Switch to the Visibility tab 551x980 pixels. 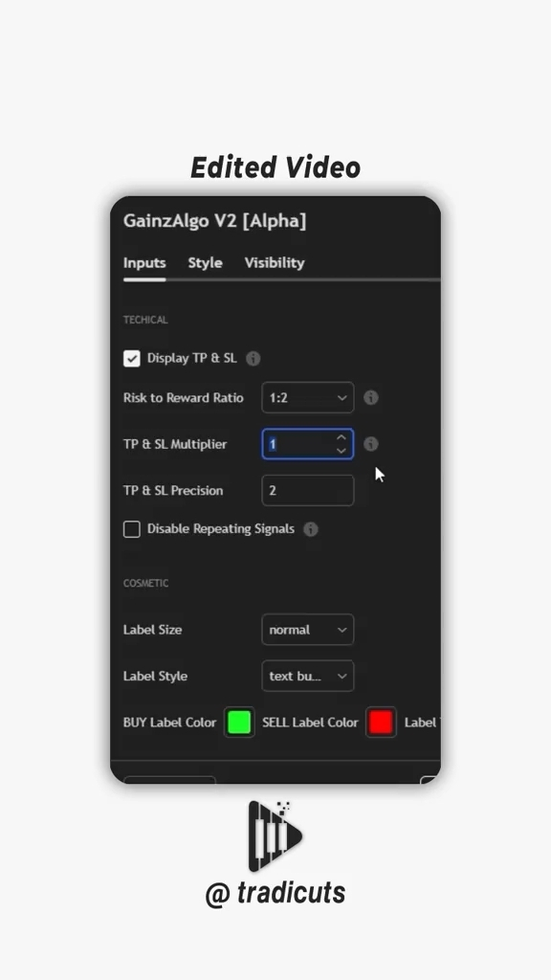(275, 263)
